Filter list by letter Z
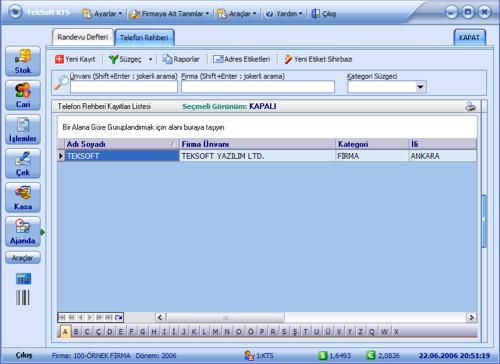 360,332
